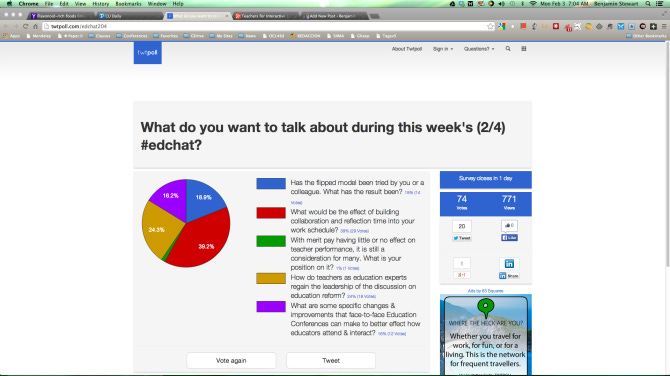
Task: Go to browser Home icon
Action: [x=35, y=26]
